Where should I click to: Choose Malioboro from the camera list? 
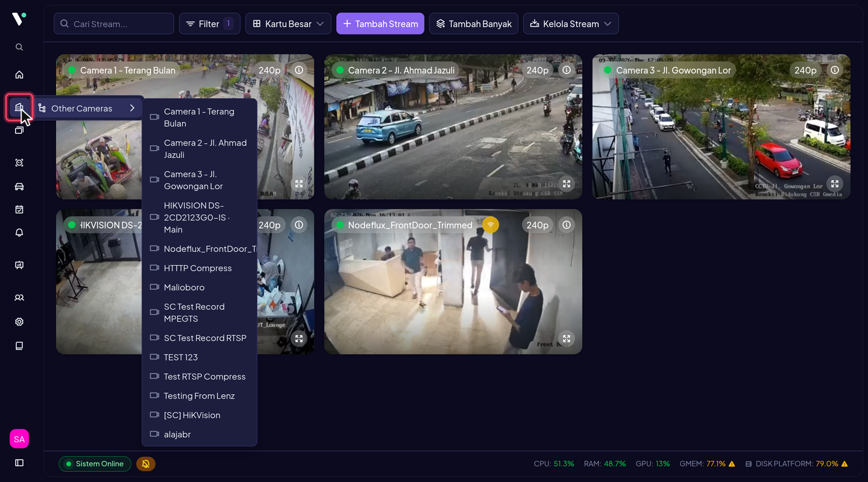click(200, 287)
